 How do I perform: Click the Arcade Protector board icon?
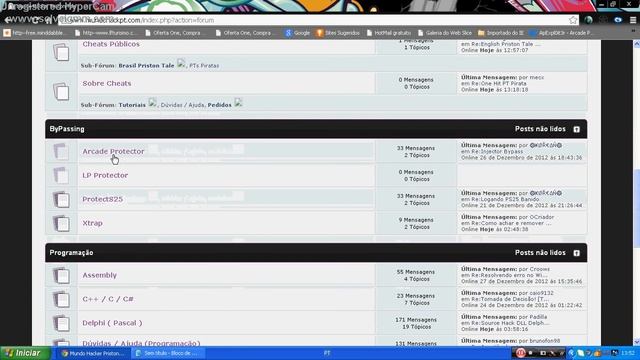click(61, 151)
